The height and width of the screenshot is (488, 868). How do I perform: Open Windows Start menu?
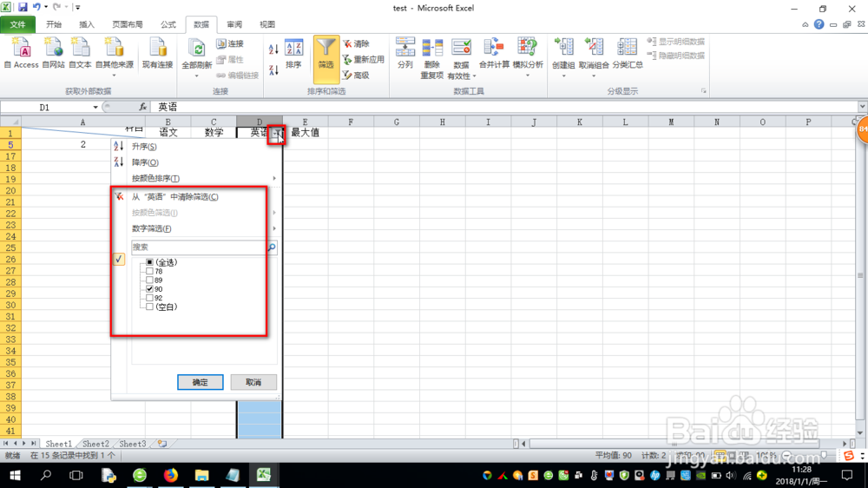pos(15,475)
